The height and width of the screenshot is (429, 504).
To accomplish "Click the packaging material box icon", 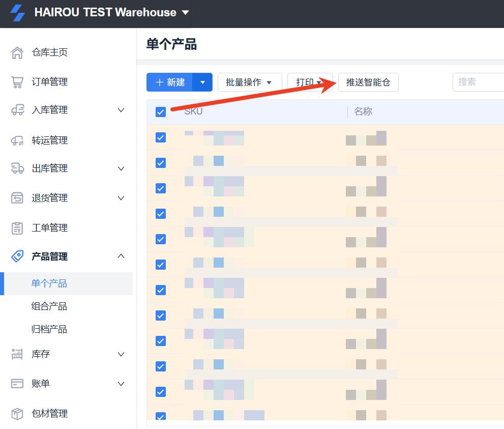I will (x=17, y=414).
